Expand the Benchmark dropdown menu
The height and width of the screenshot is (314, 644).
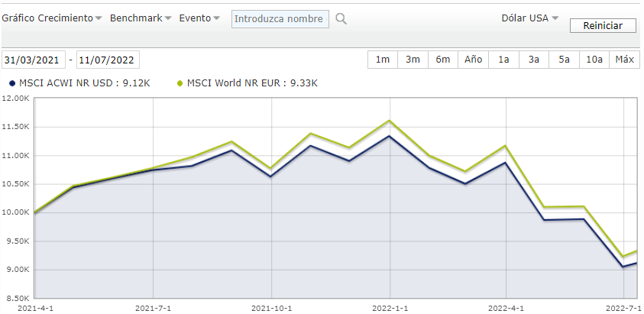(141, 18)
